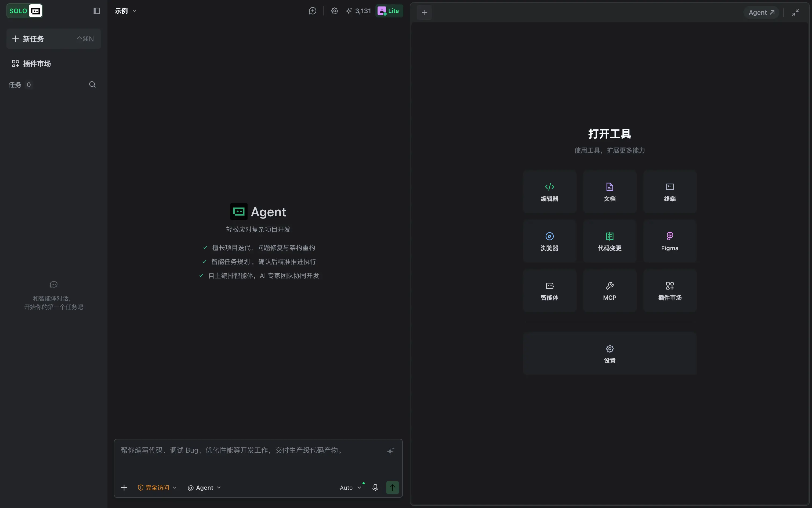The image size is (812, 508).
Task: Expand the 完全访问 permission dropdown
Action: (157, 488)
